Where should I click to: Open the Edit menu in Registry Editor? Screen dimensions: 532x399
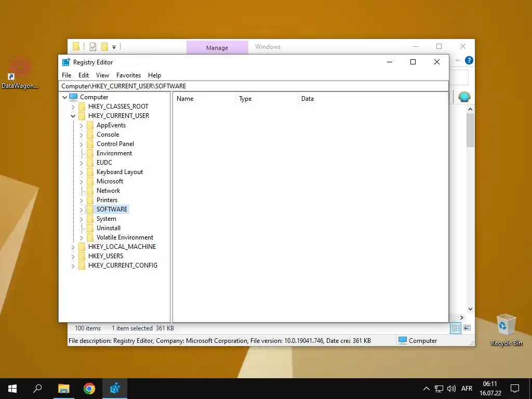click(x=84, y=75)
